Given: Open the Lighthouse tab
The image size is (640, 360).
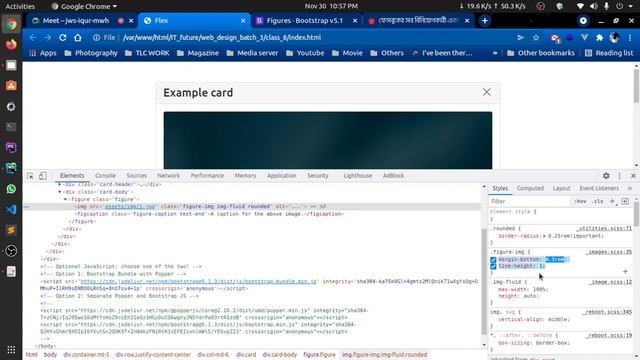Looking at the screenshot, I should tap(358, 176).
